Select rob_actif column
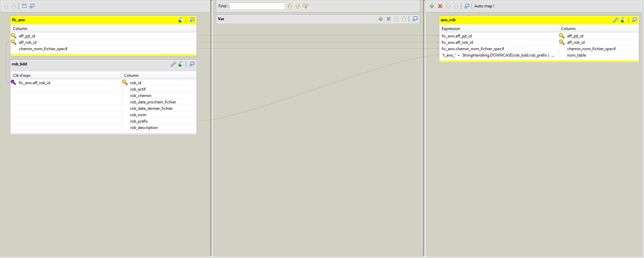Viewport: 644px width, 258px height. click(159, 89)
